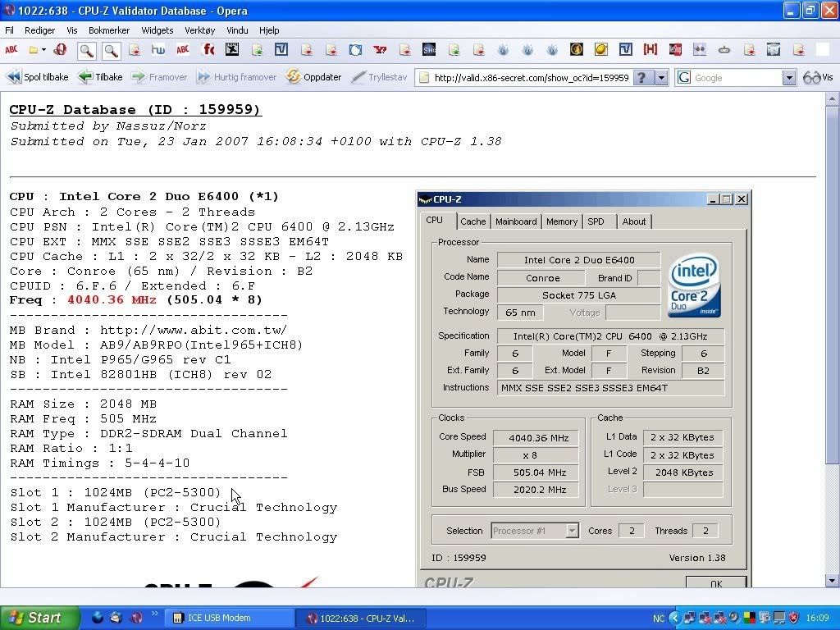This screenshot has width=840, height=630.
Task: Open the gamepad-shaped bookmark icon
Action: [x=724, y=50]
